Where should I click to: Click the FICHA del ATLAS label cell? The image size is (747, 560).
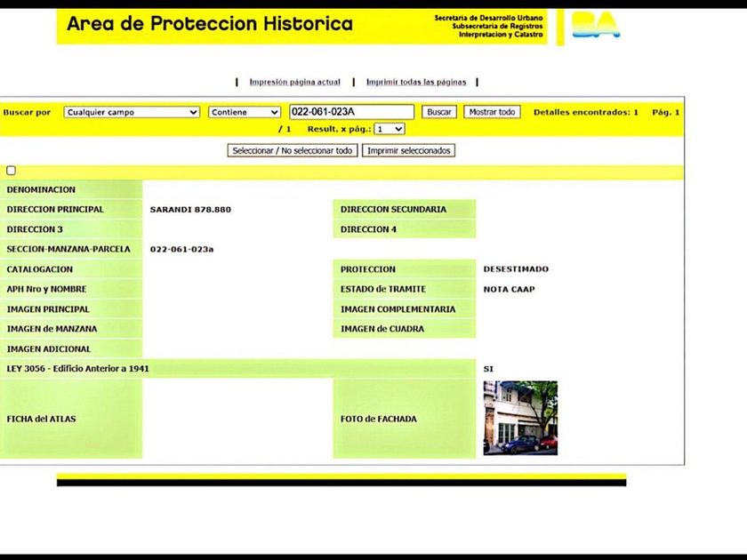[71, 419]
